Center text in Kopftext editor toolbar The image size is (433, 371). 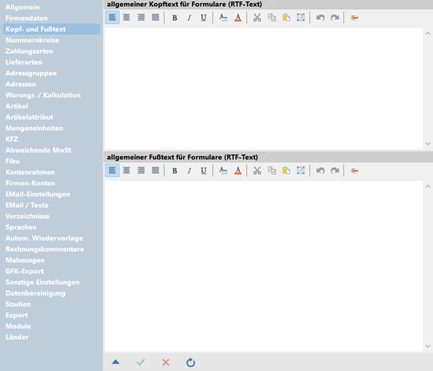[x=127, y=17]
